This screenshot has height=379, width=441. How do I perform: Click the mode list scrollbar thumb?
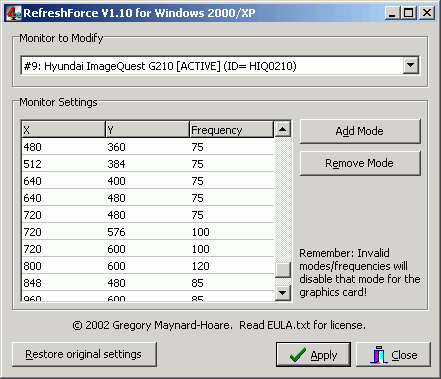pos(283,270)
